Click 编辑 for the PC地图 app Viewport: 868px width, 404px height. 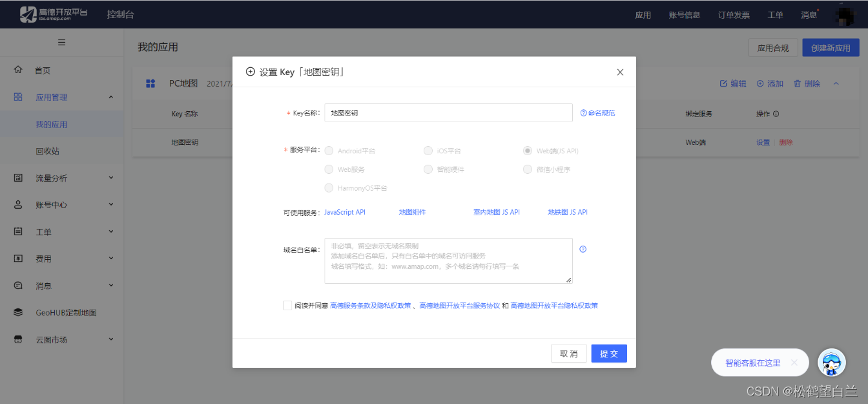(733, 83)
